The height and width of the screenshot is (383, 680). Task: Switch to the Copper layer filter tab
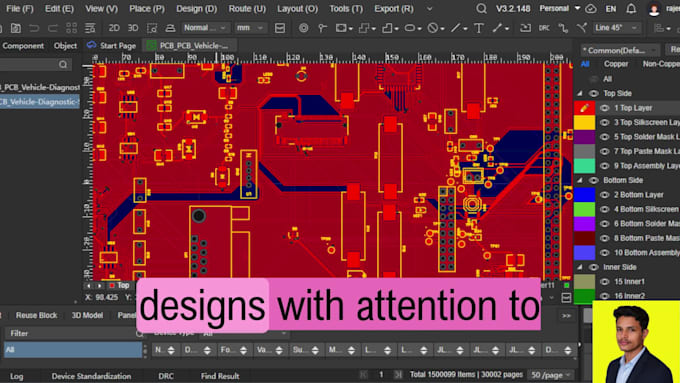(616, 64)
